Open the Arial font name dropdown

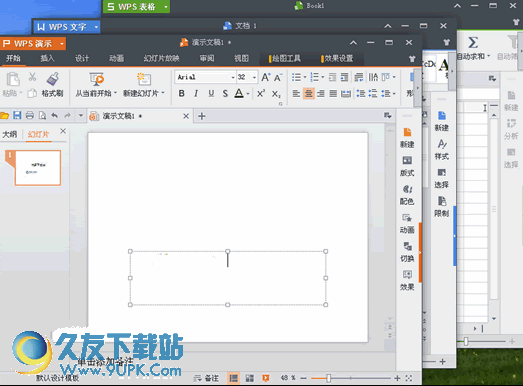233,77
